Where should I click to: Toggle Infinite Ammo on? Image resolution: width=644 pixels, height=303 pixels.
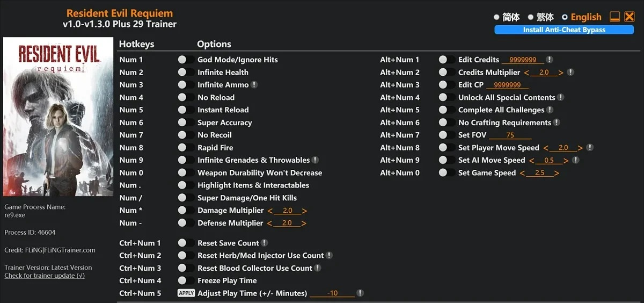click(186, 85)
